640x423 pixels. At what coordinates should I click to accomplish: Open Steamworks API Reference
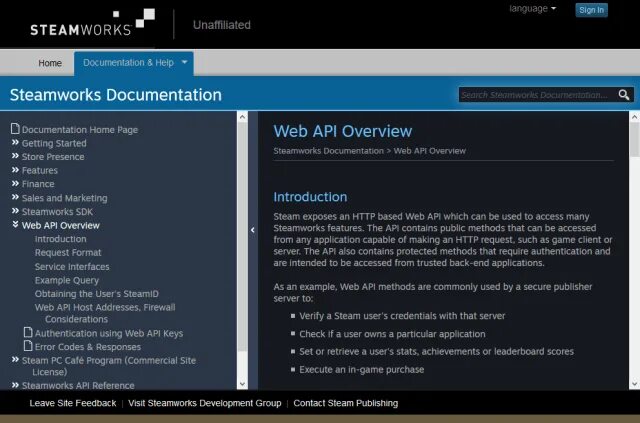point(78,385)
